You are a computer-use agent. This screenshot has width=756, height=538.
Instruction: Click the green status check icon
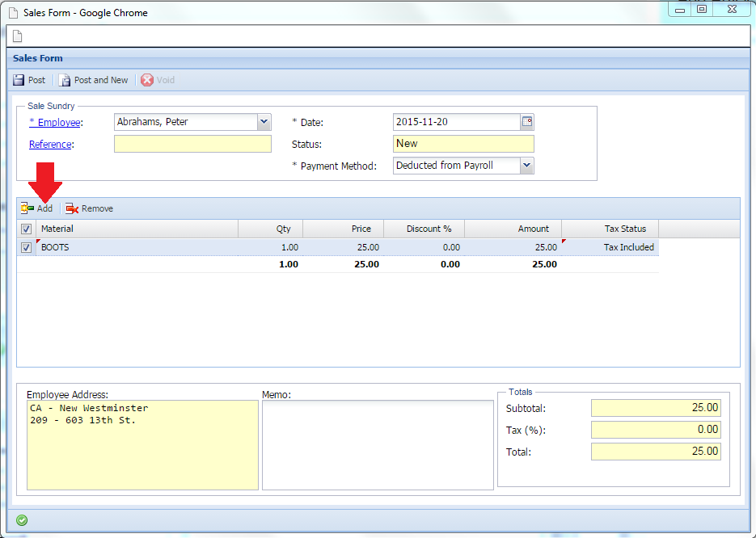click(22, 520)
